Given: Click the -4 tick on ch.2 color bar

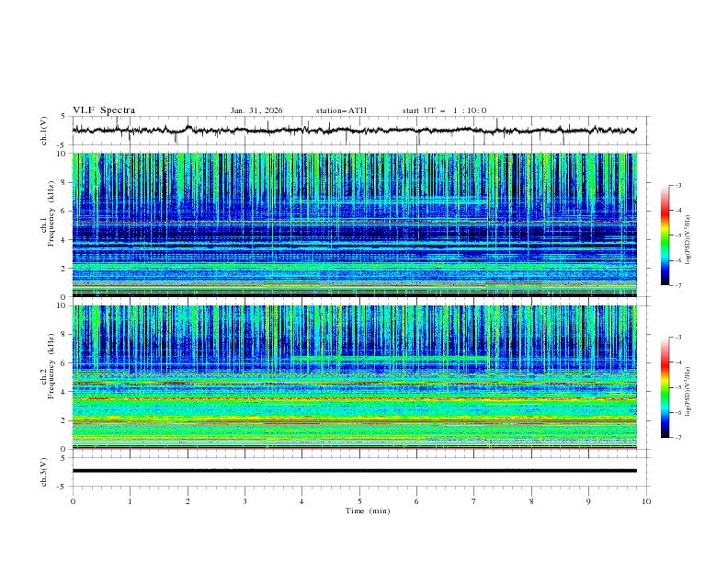Looking at the screenshot, I should [678, 362].
